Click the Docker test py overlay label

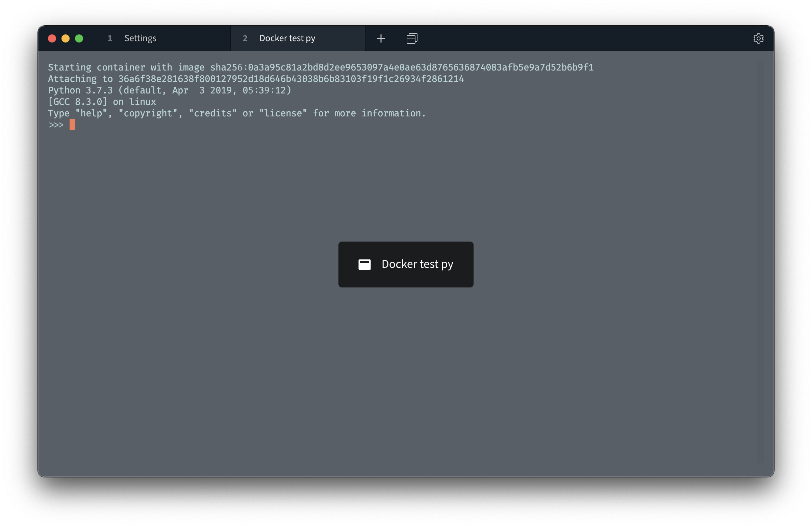[x=417, y=264]
